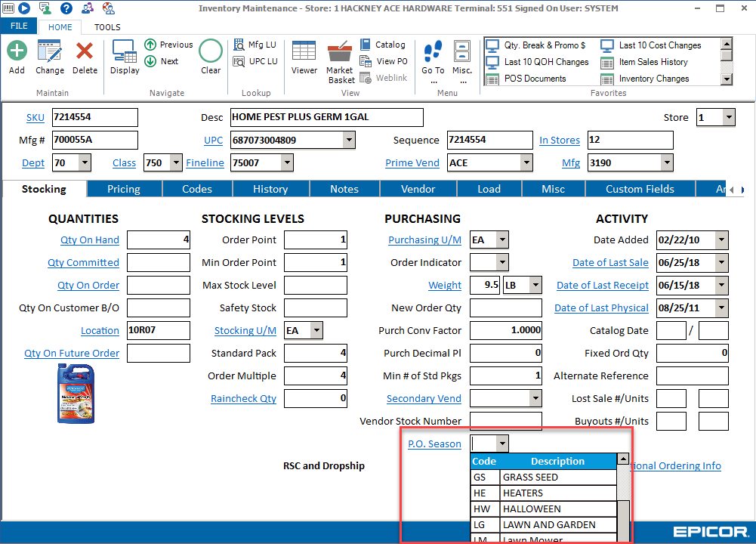Select LAWN AND GARDEN in season list
The image size is (756, 544).
point(543,525)
